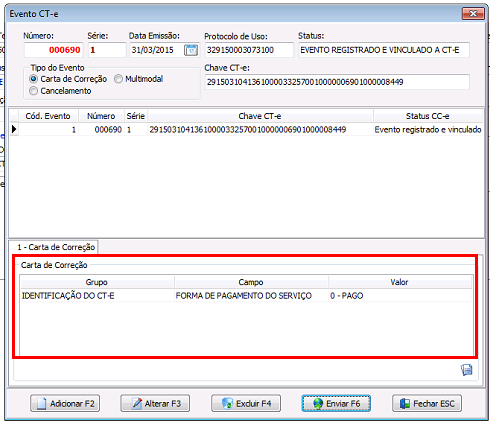The width and height of the screenshot is (490, 423).
Task: Click the Status CC-e column header
Action: [x=428, y=116]
